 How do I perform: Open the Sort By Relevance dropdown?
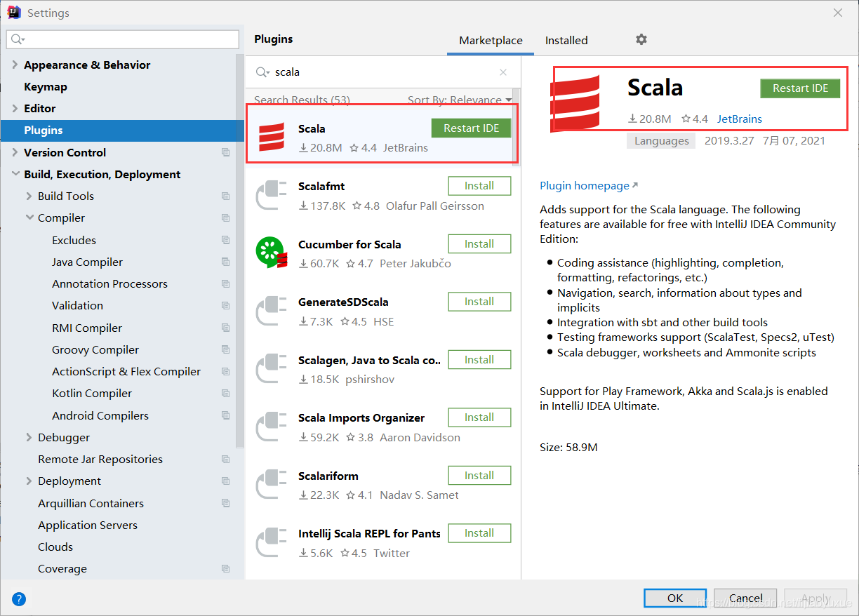click(x=460, y=100)
